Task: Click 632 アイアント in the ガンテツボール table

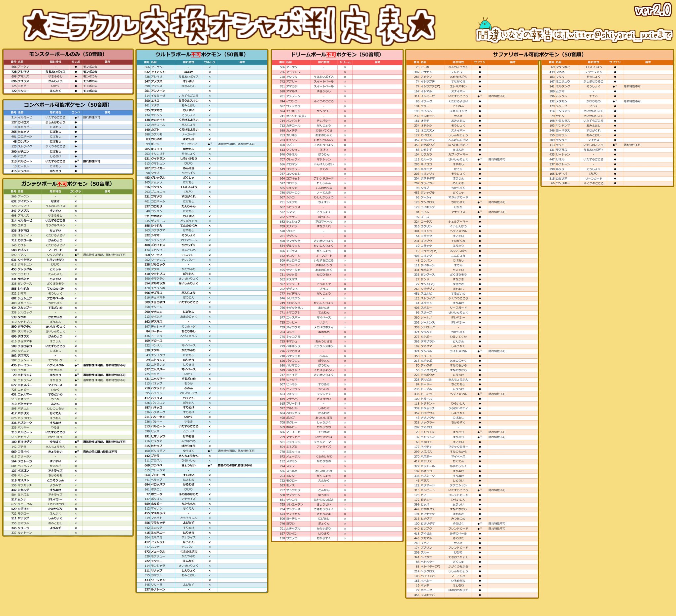Action: 21,201
